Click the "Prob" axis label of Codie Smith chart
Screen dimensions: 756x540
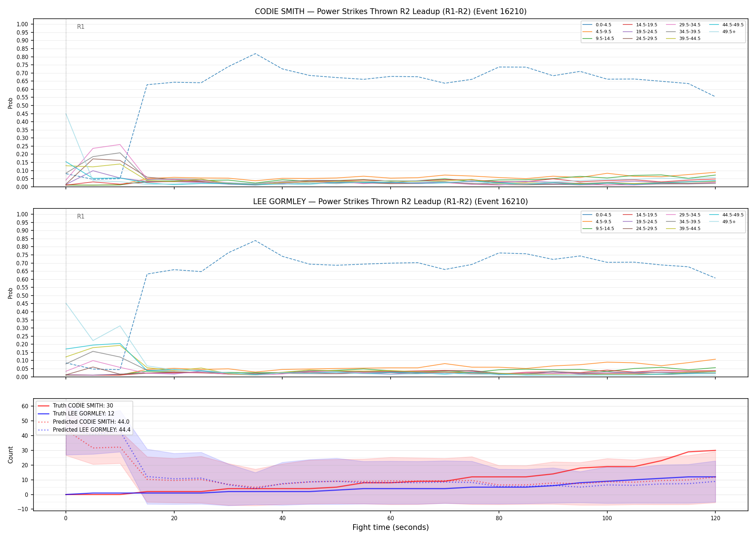click(x=10, y=103)
